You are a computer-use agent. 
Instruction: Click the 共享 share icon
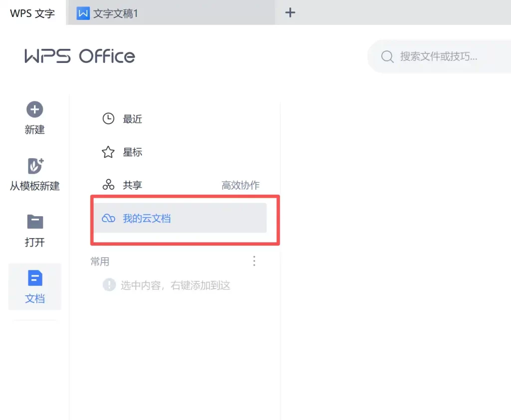click(x=108, y=185)
